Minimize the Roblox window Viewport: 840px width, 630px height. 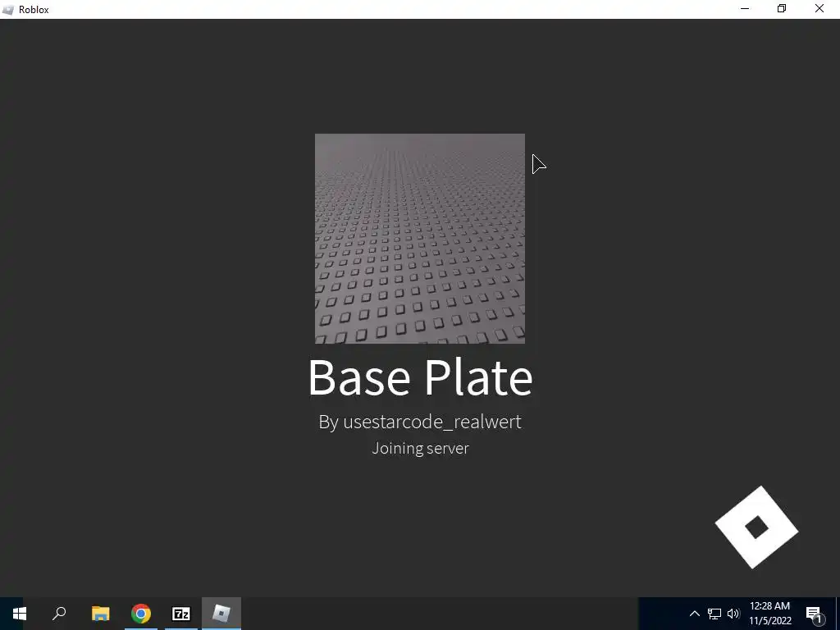745,8
